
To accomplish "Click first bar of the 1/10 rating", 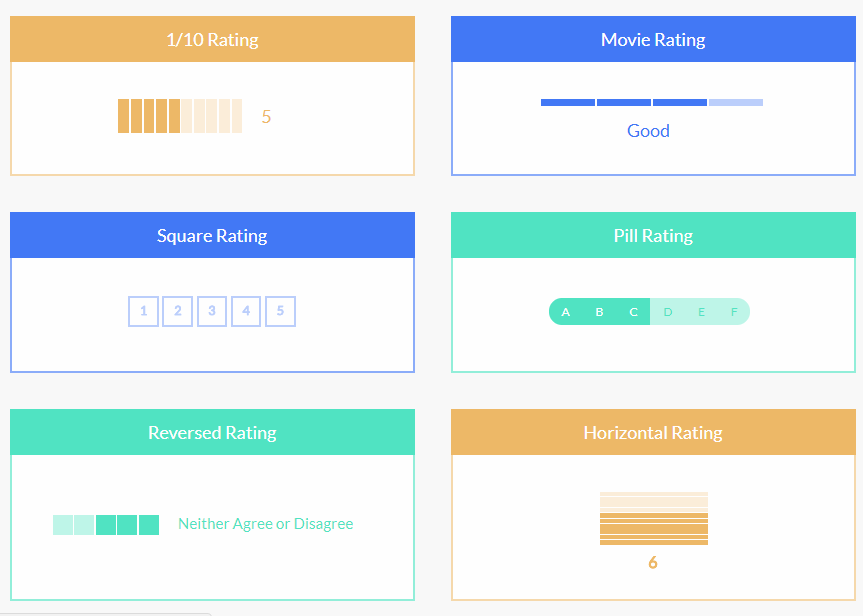I will coord(123,116).
